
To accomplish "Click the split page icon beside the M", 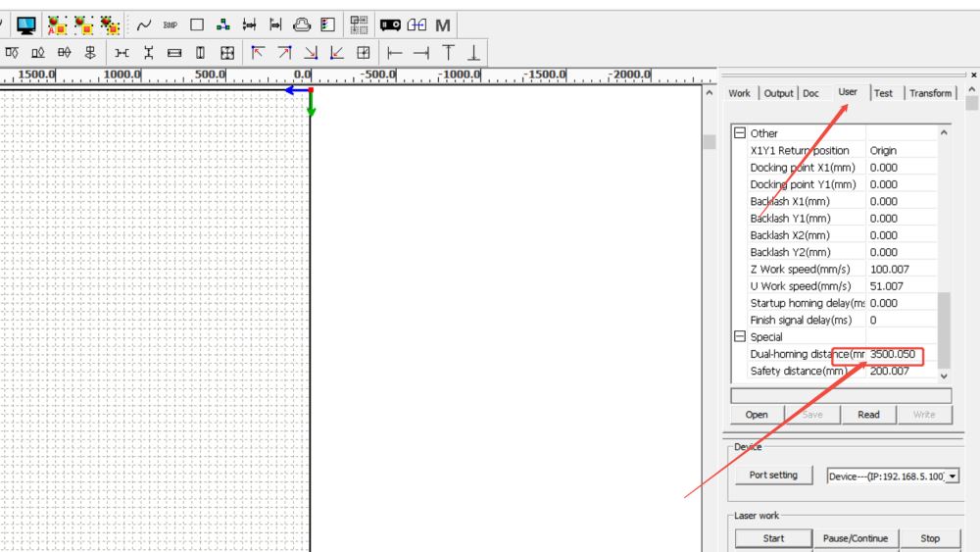I will tap(416, 25).
